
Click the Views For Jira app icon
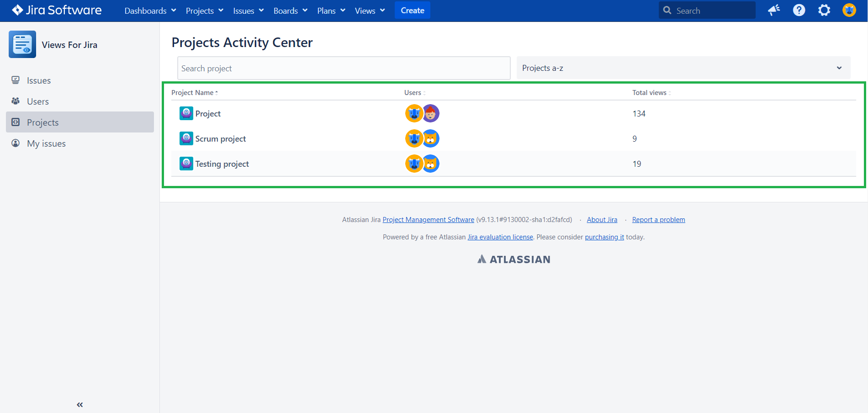tap(22, 44)
